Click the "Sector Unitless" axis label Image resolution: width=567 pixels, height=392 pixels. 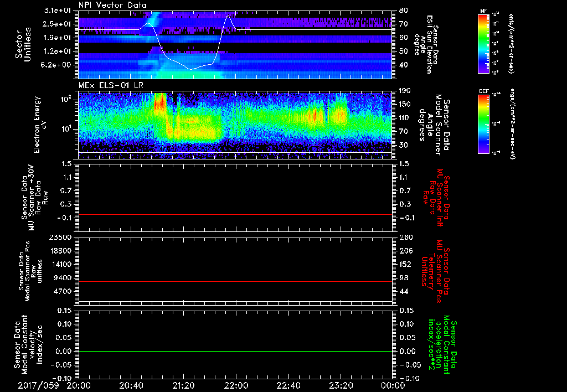(23, 44)
